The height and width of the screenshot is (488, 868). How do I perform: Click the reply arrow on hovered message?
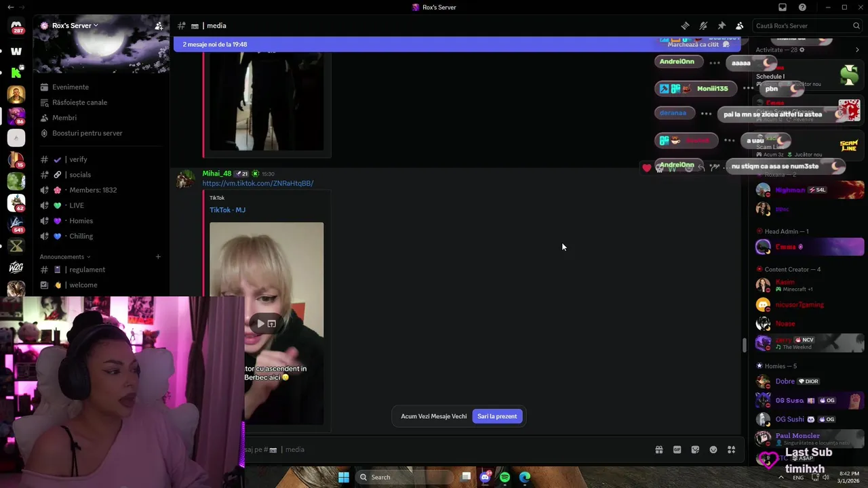click(x=701, y=167)
